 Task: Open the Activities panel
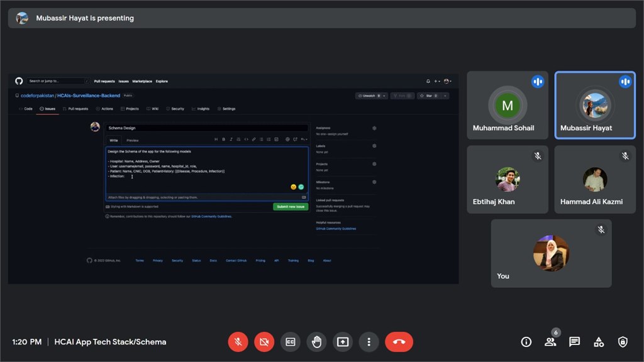[x=599, y=342]
